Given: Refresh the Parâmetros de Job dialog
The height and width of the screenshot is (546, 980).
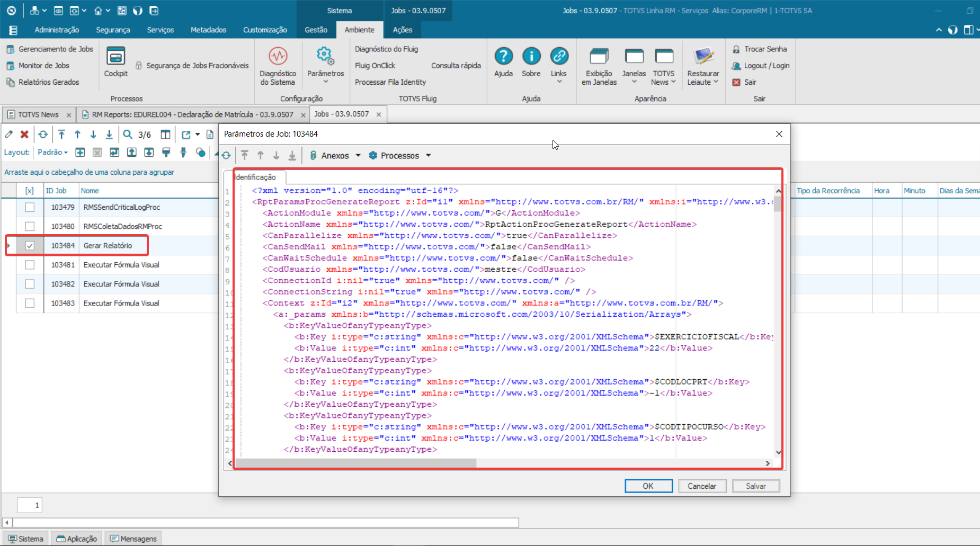Looking at the screenshot, I should (x=226, y=155).
